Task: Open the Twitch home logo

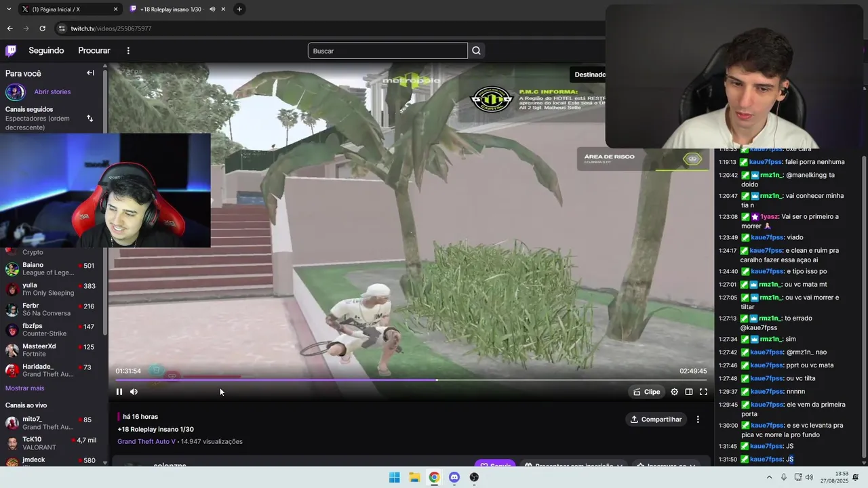Action: 11,51
